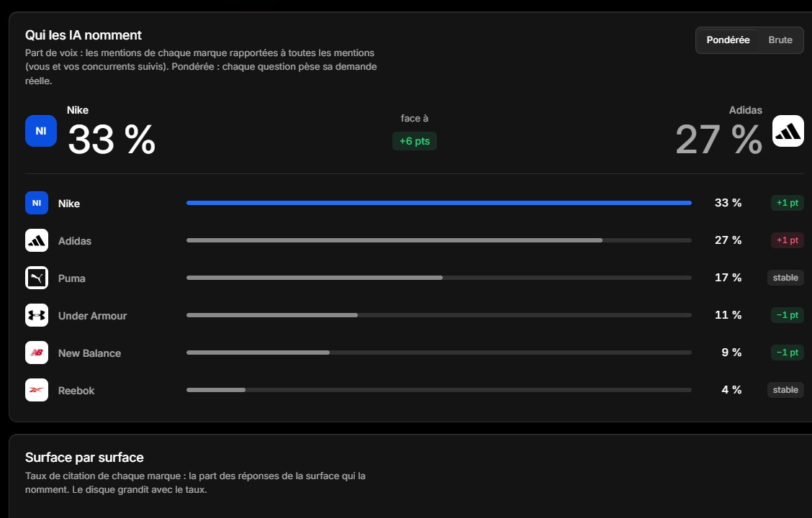This screenshot has height=518, width=812.
Task: Click the 4 % value for Reebok
Action: pyautogui.click(x=731, y=390)
